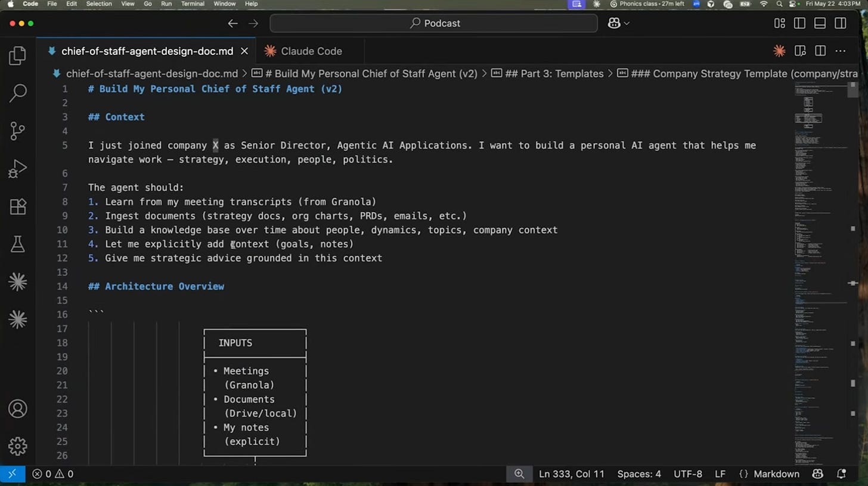The height and width of the screenshot is (486, 868).
Task: Click the Copilot status icon in the status bar
Action: click(818, 474)
